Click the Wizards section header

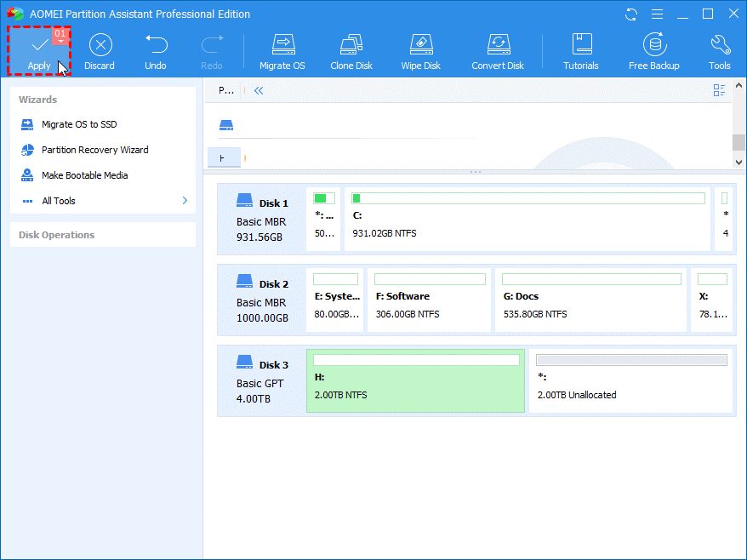37,100
